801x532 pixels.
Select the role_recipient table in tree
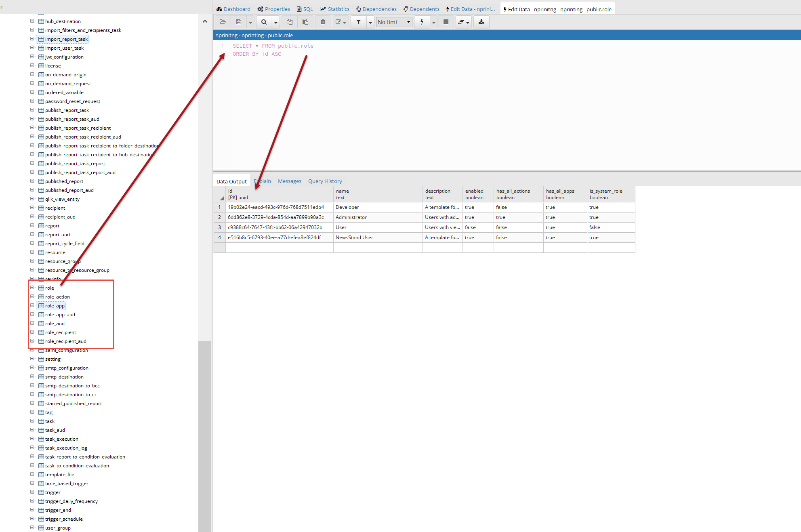click(61, 332)
